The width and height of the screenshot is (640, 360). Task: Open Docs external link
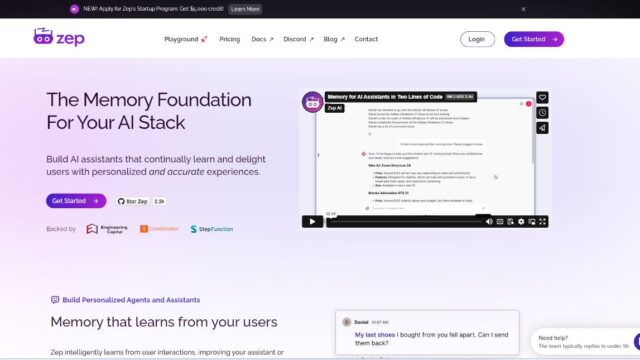pyautogui.click(x=262, y=39)
